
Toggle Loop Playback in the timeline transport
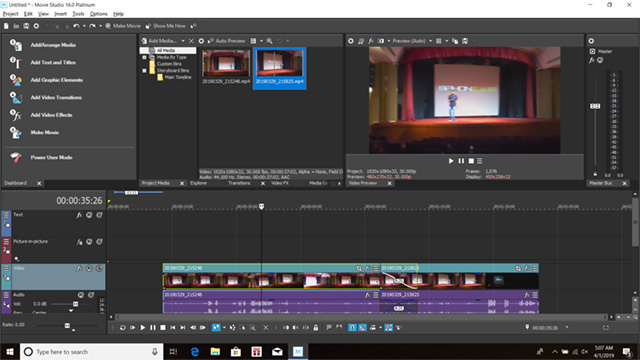122,327
